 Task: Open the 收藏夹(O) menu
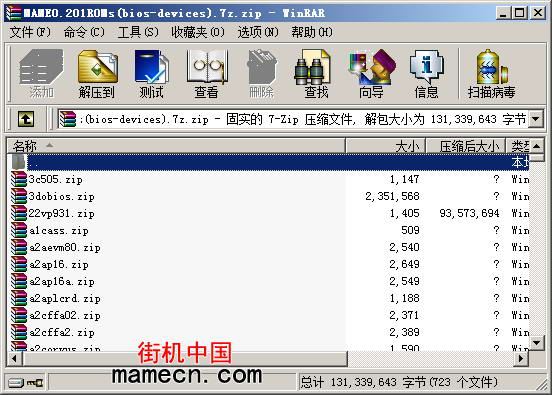point(197,32)
